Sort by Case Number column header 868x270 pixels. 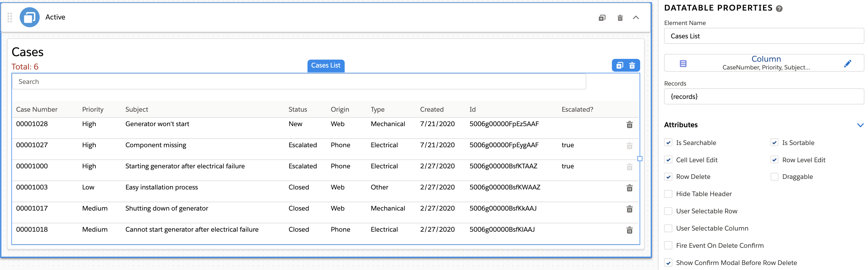37,109
